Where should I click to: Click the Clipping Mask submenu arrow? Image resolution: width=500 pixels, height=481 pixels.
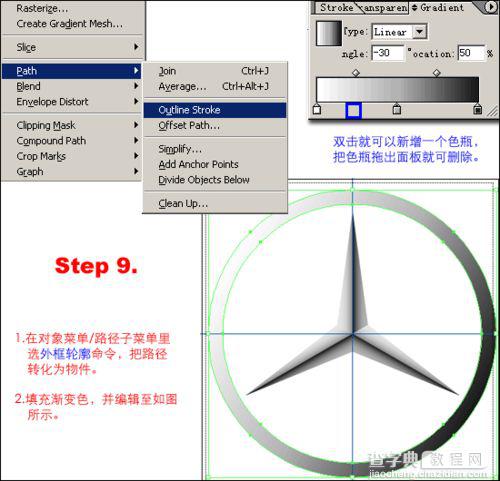(136, 125)
